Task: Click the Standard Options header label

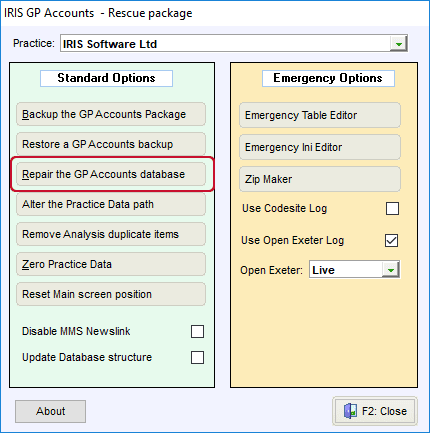Action: click(x=106, y=78)
